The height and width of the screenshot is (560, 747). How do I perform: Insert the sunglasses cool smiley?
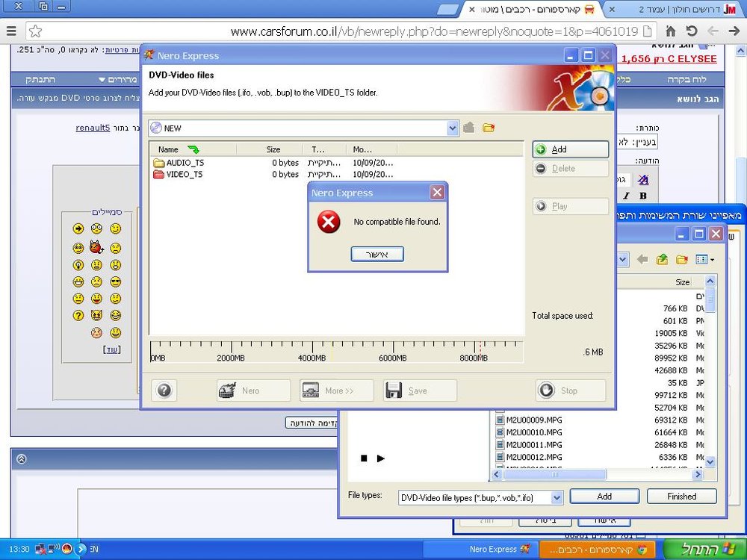click(x=115, y=282)
